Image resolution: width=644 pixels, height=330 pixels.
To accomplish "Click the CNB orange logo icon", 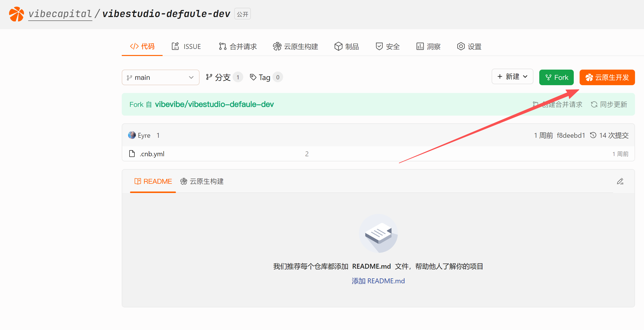I will (17, 14).
